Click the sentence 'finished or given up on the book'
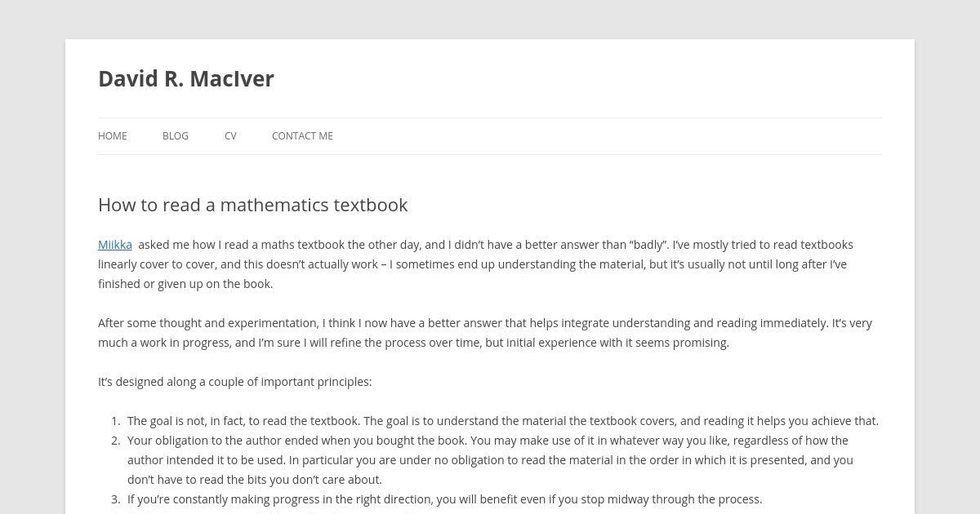The height and width of the screenshot is (514, 980). (185, 284)
